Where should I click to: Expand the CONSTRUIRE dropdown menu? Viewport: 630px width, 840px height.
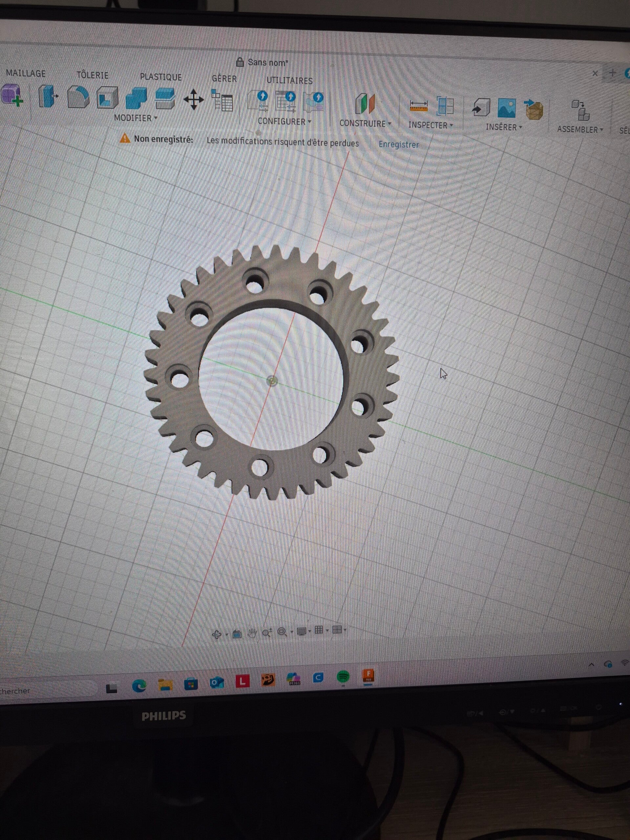[x=365, y=123]
